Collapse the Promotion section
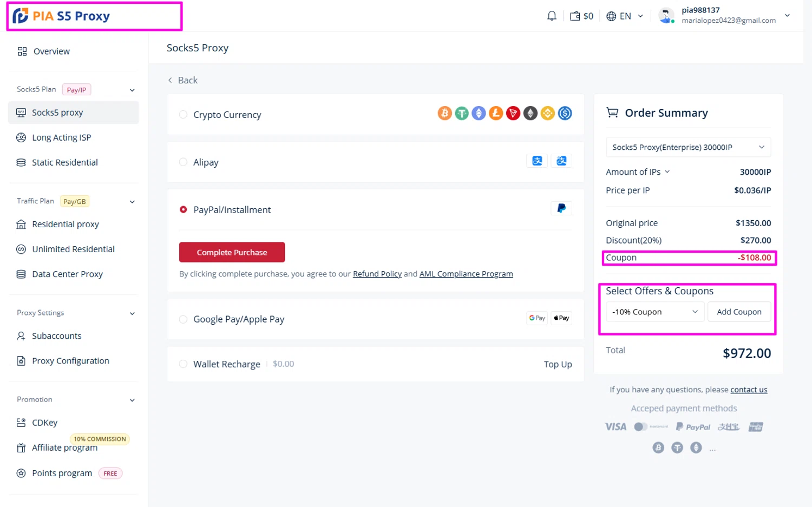 pos(132,400)
